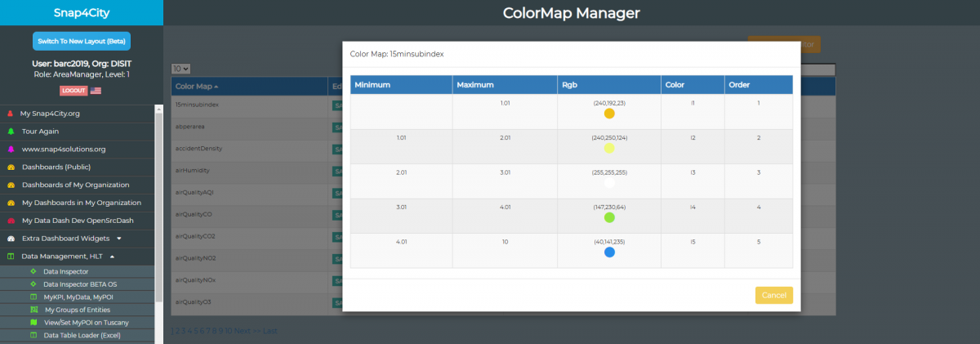
Task: Click the My Groups of Entities icon
Action: pyautogui.click(x=33, y=310)
